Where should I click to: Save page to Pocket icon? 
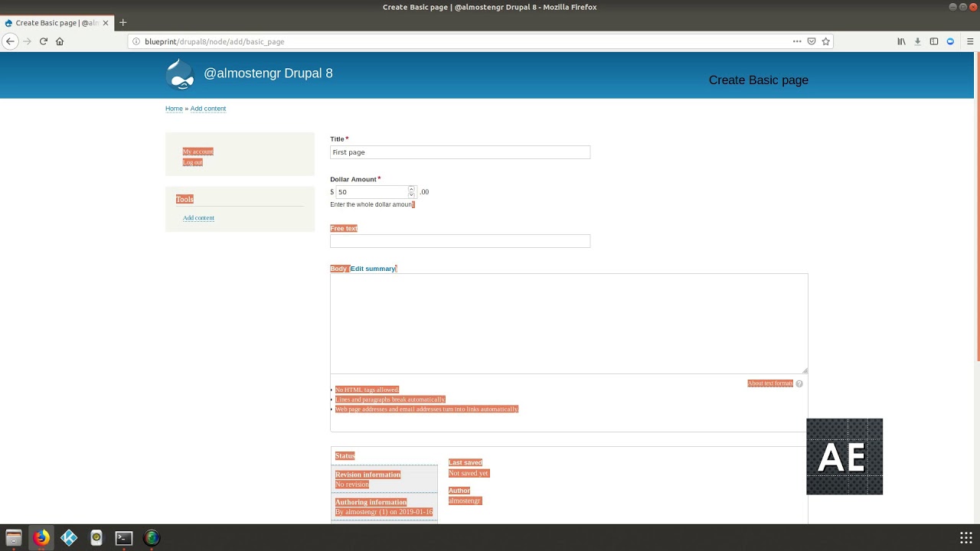[x=812, y=41]
